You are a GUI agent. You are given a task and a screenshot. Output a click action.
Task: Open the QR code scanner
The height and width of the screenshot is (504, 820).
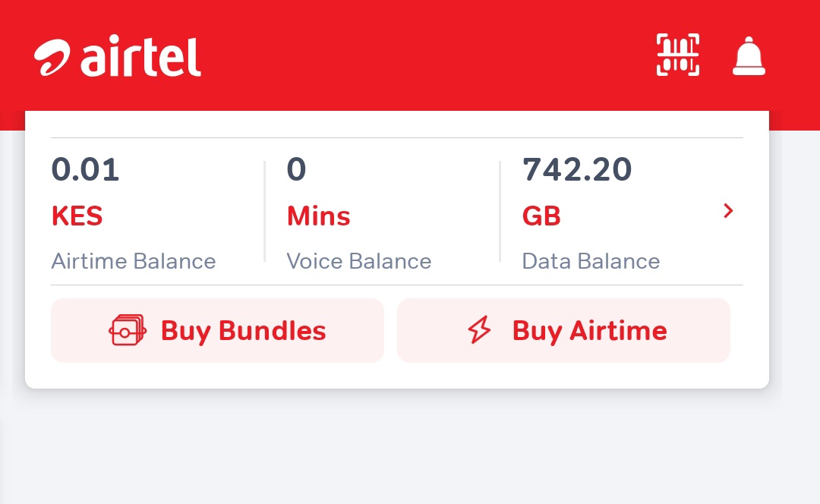[x=677, y=55]
